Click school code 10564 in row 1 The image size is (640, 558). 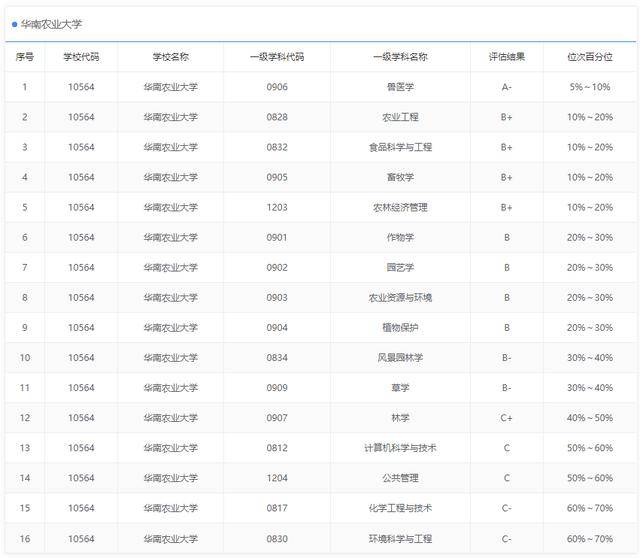(x=81, y=87)
